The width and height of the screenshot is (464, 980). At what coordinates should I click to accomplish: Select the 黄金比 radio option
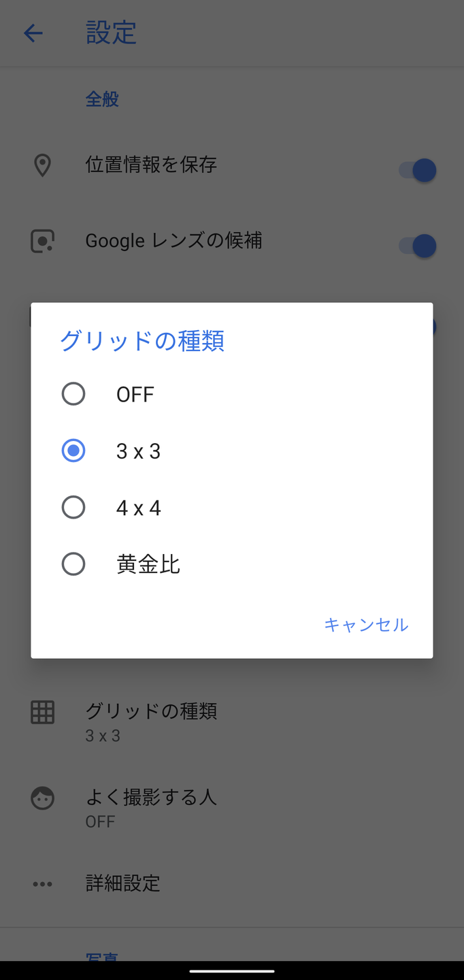pyautogui.click(x=73, y=564)
